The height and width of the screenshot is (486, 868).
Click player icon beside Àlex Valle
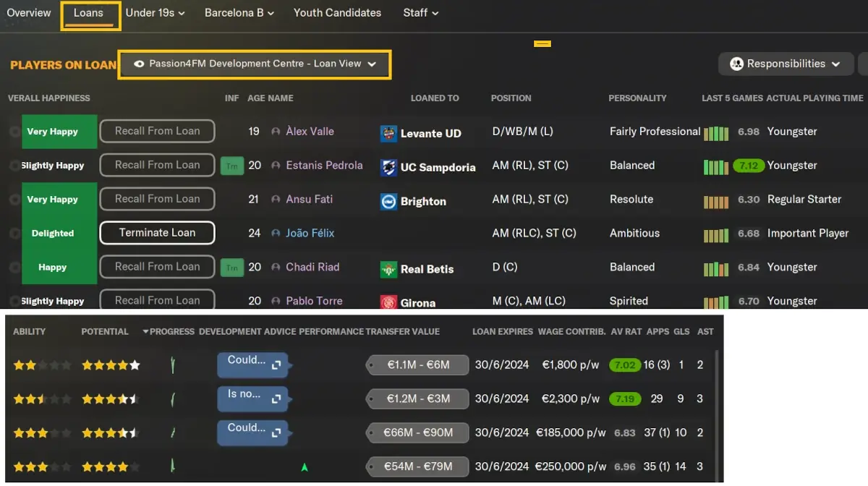tap(276, 132)
